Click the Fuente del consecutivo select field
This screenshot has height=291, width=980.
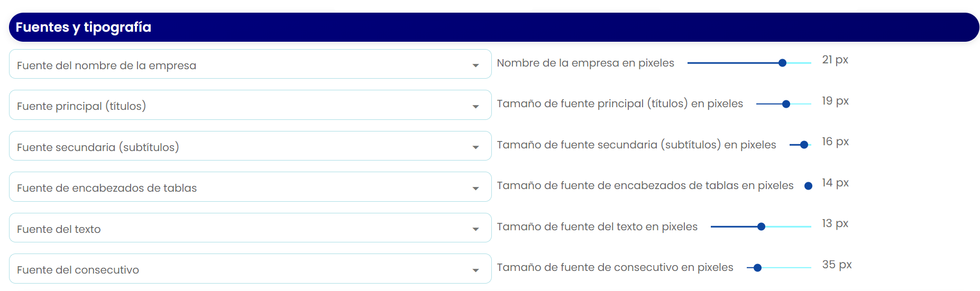(x=250, y=269)
